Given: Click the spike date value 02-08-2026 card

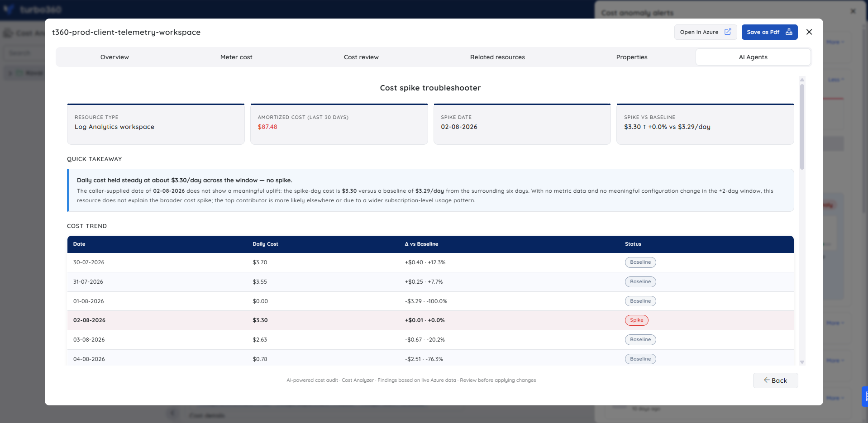Looking at the screenshot, I should (459, 127).
